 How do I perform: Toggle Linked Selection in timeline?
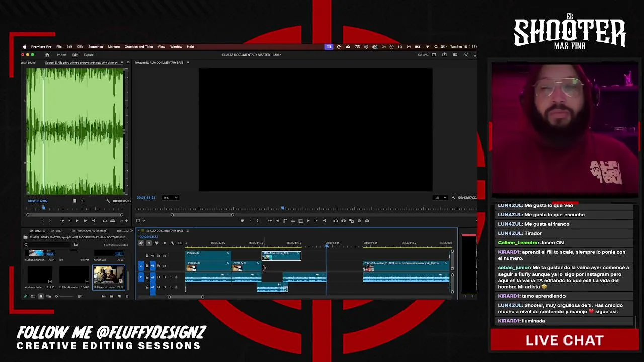[x=156, y=243]
